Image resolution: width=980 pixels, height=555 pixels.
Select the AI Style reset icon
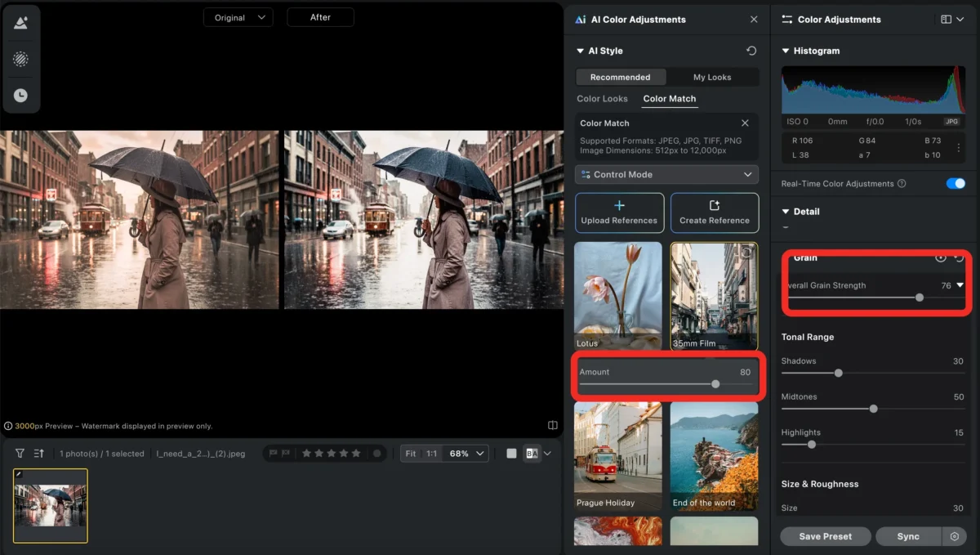click(751, 50)
